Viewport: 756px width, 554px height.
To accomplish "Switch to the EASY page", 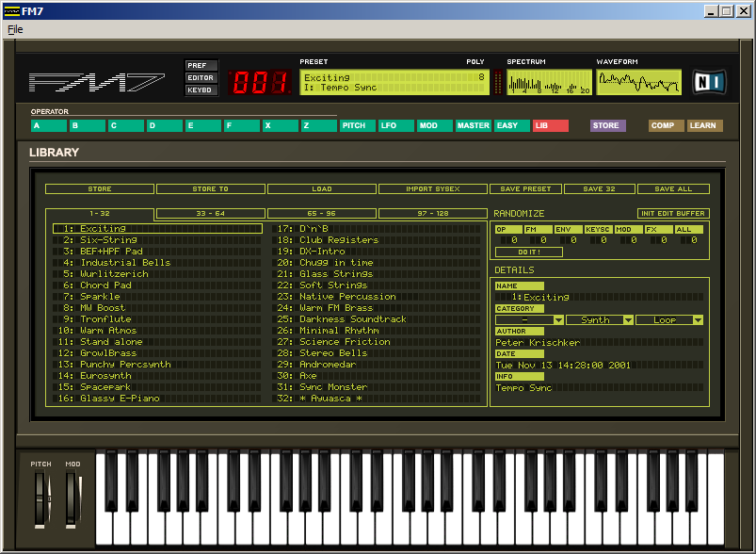I will tap(511, 125).
